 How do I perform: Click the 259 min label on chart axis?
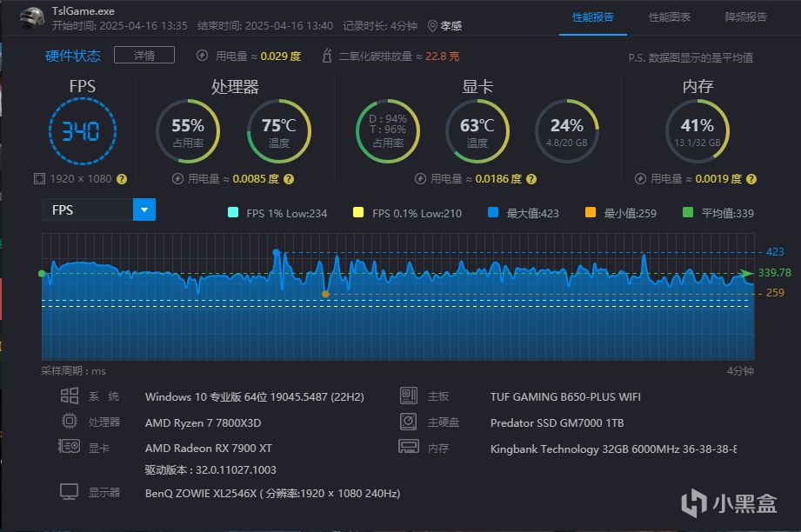(x=774, y=293)
